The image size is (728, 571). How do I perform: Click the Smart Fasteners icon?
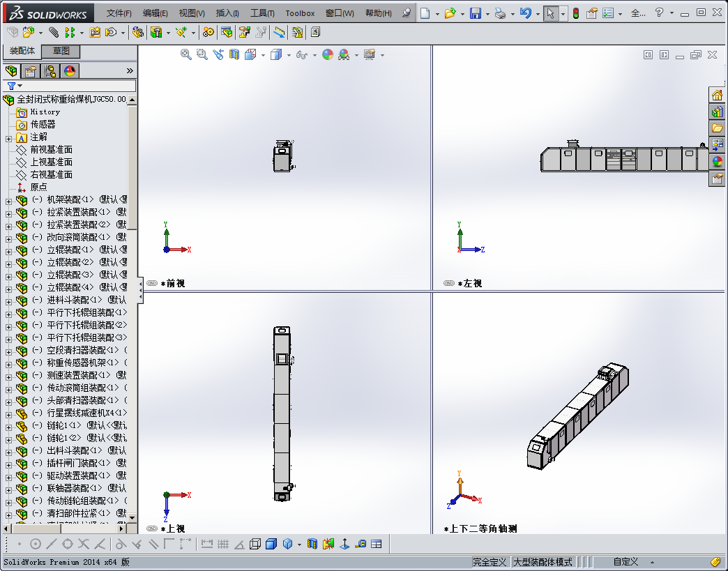[x=95, y=32]
